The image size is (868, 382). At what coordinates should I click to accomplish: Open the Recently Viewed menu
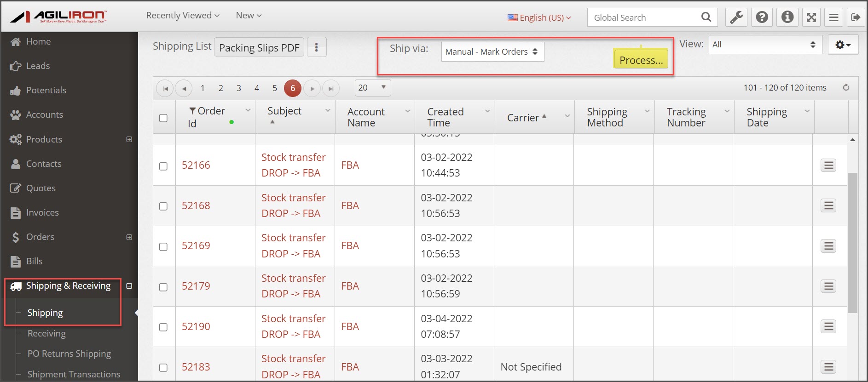(183, 15)
